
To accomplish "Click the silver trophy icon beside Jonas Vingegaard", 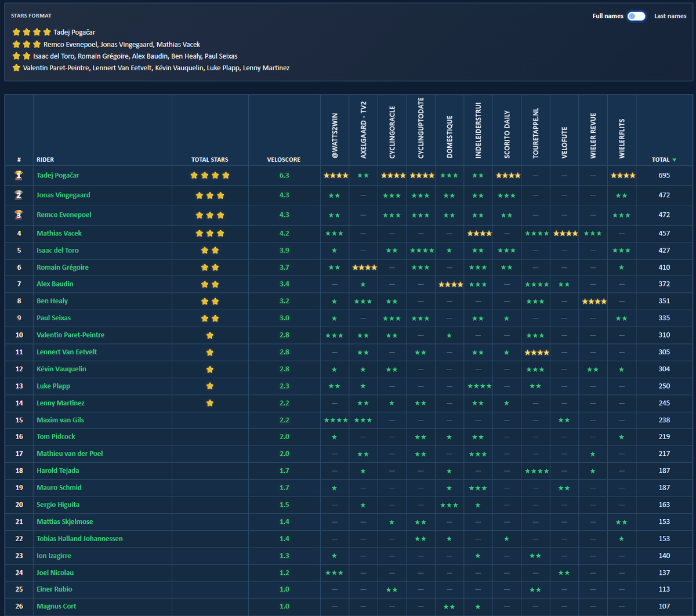I will pyautogui.click(x=19, y=195).
